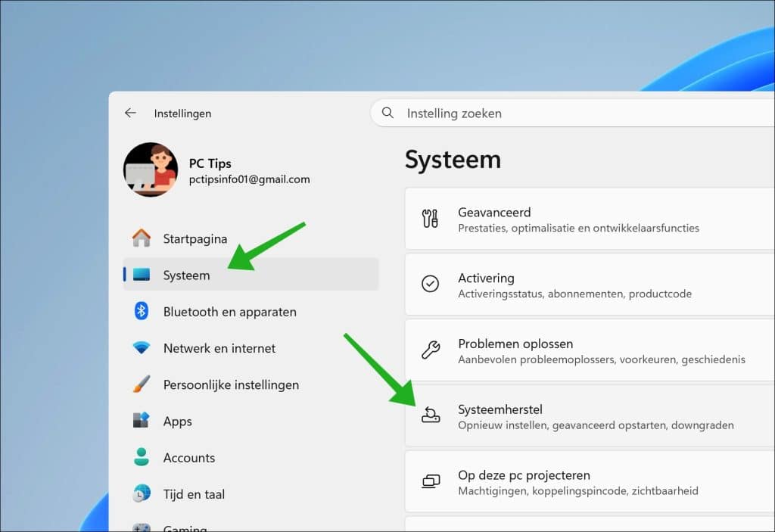The image size is (775, 532).
Task: Click the back arrow in Instellingen
Action: point(129,112)
